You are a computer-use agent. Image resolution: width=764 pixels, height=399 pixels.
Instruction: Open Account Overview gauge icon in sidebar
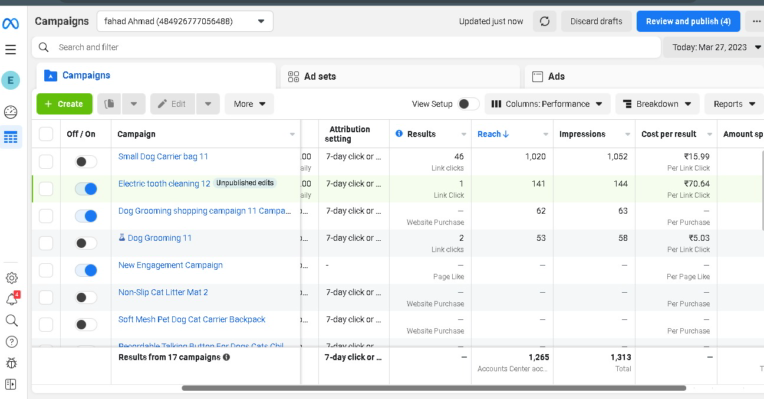point(11,112)
